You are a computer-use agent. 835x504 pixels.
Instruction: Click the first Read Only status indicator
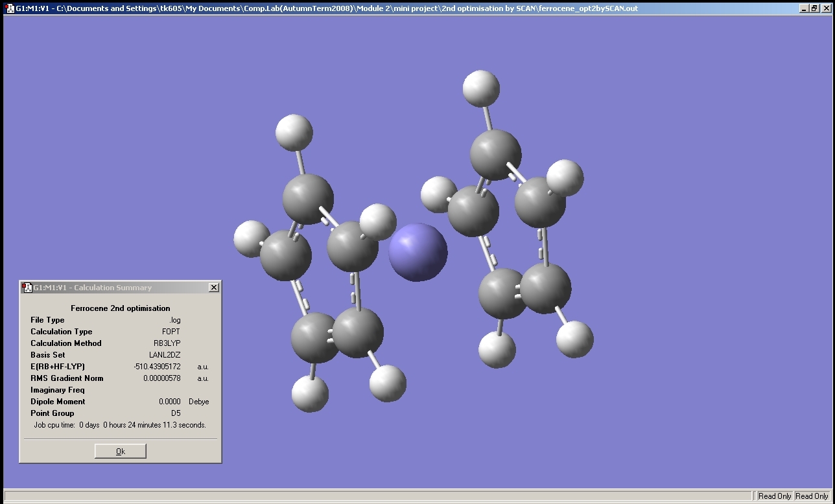coord(775,496)
